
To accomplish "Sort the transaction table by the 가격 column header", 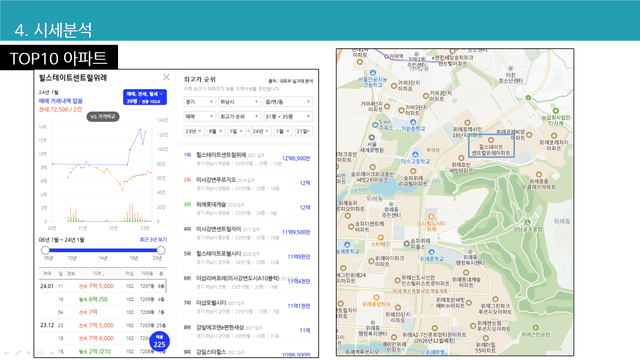I will (98, 273).
